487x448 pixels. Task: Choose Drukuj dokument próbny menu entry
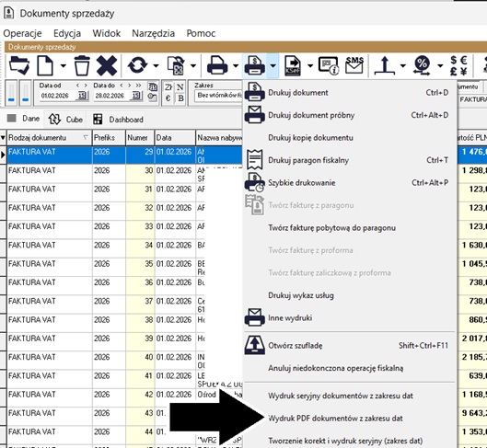350,115
